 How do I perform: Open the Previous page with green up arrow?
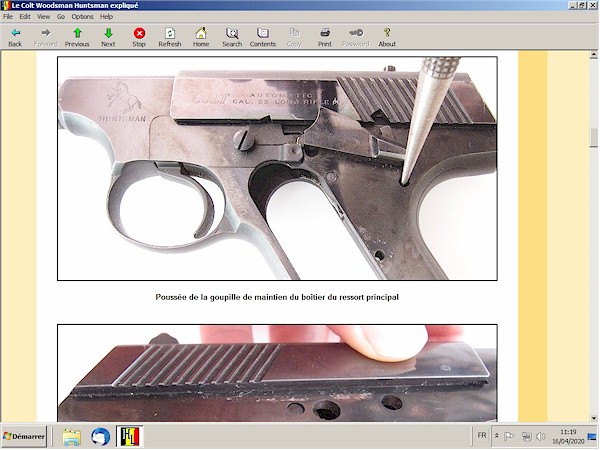click(77, 37)
